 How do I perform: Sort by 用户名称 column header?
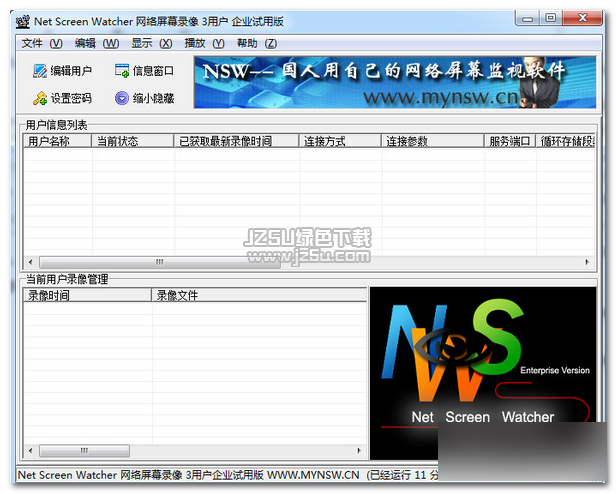(57, 141)
